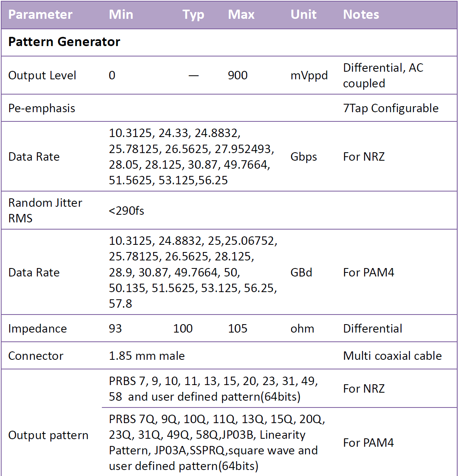Click the GBd unit cell
458x476 pixels.
(x=301, y=272)
